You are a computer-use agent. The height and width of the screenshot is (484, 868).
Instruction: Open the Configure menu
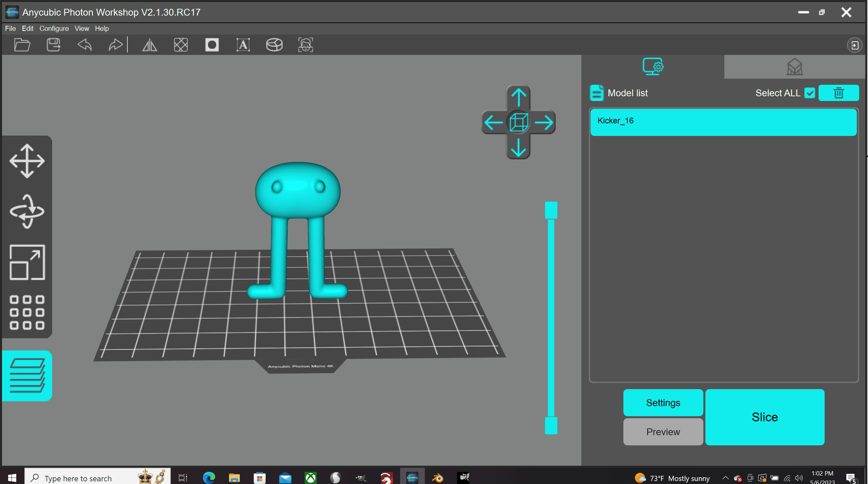(x=53, y=28)
